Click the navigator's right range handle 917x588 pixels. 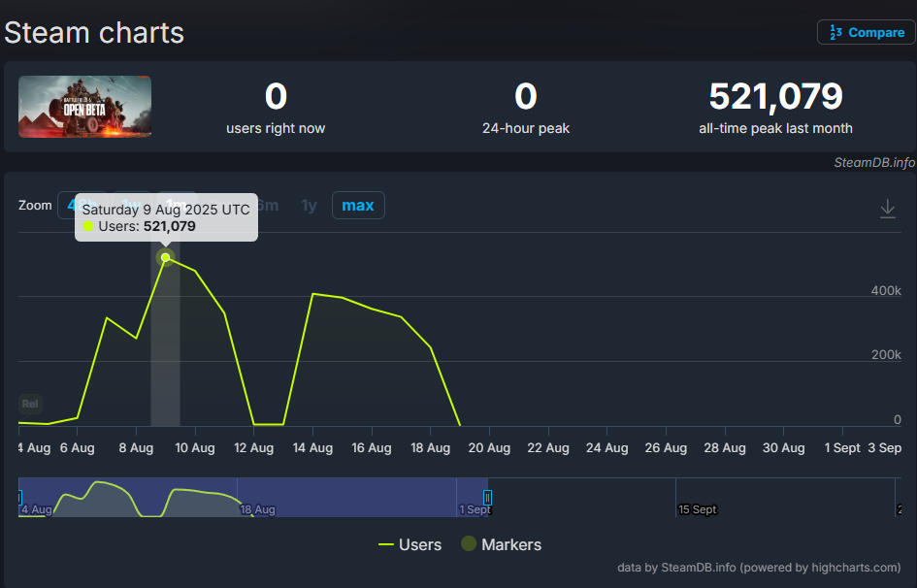[x=487, y=497]
